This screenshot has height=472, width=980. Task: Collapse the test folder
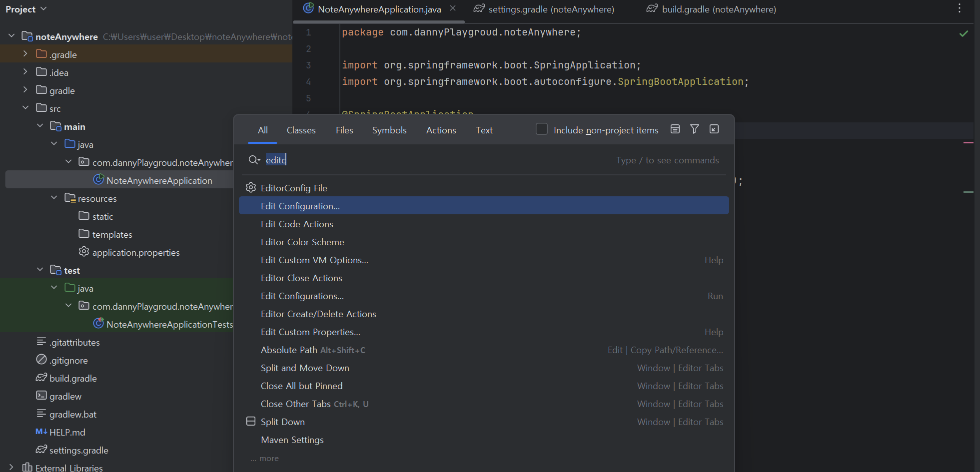click(x=40, y=270)
